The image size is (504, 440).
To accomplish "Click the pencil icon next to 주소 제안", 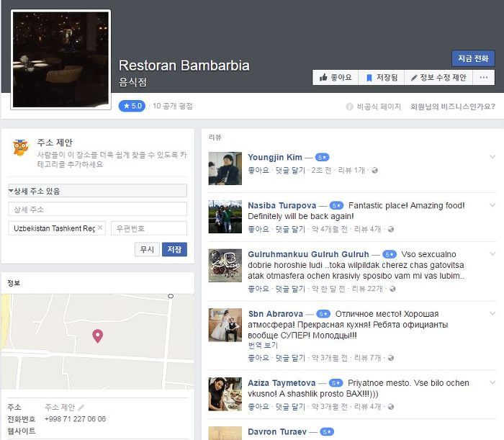I will pyautogui.click(x=81, y=408).
